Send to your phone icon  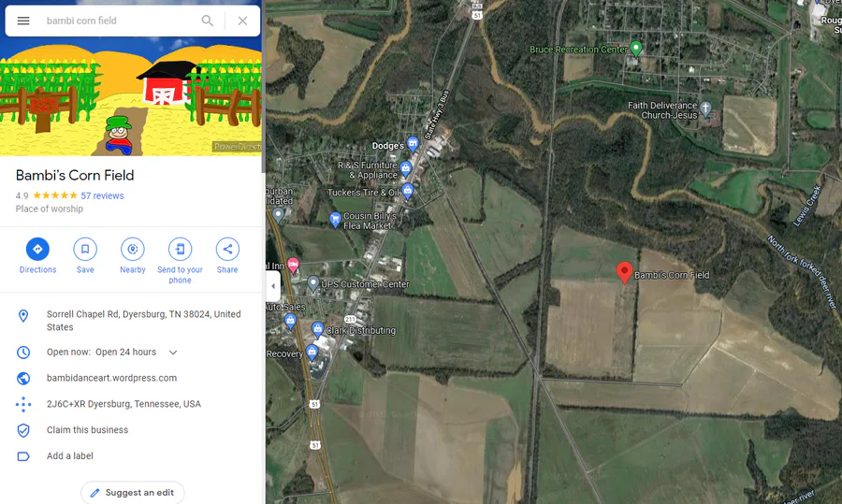180,249
